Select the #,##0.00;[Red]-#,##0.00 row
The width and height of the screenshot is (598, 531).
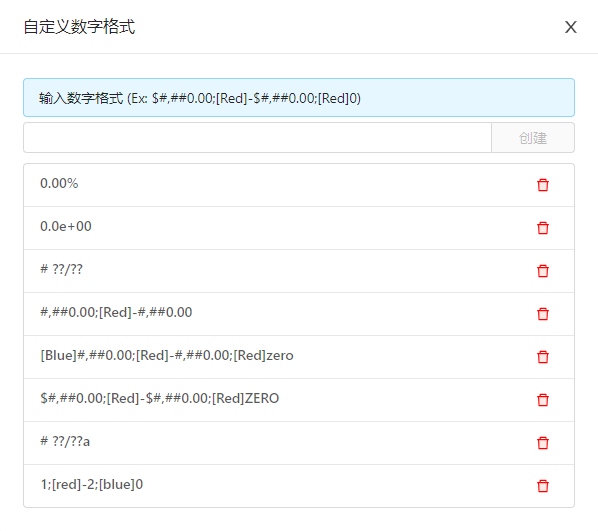(x=299, y=314)
